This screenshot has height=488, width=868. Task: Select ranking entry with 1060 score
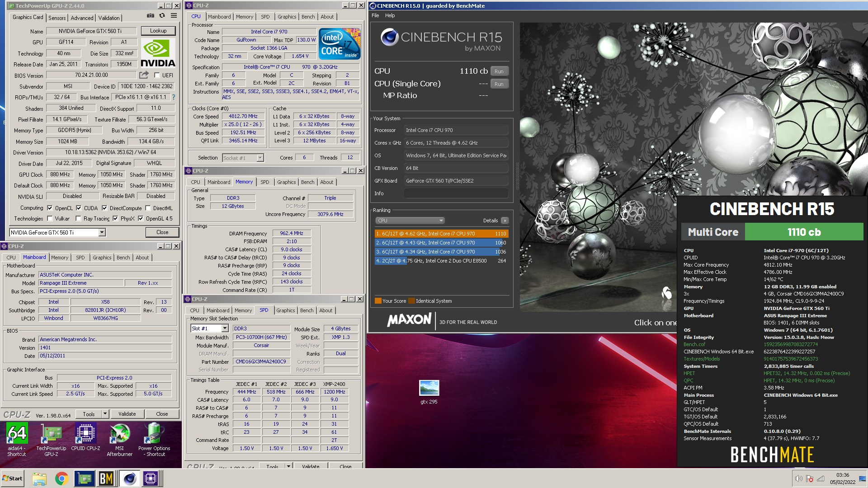pos(441,243)
